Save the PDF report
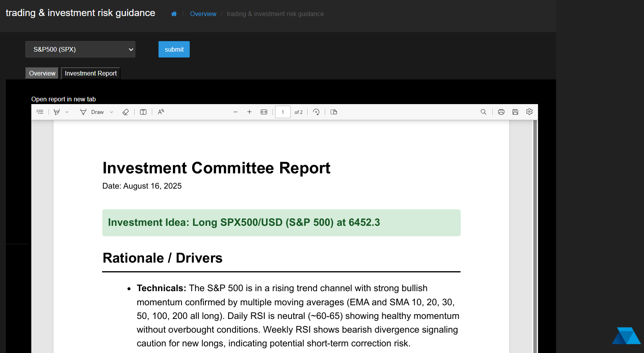This screenshot has width=644, height=353. [515, 112]
